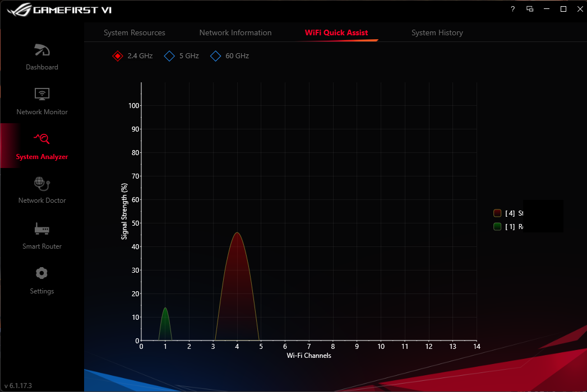
Task: Maximize the GameFirst VI window
Action: [563, 9]
